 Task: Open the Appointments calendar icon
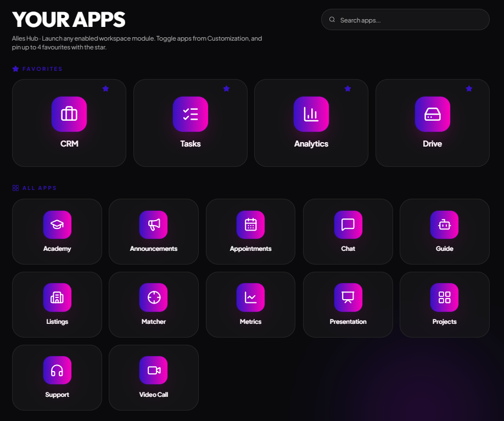(x=251, y=224)
